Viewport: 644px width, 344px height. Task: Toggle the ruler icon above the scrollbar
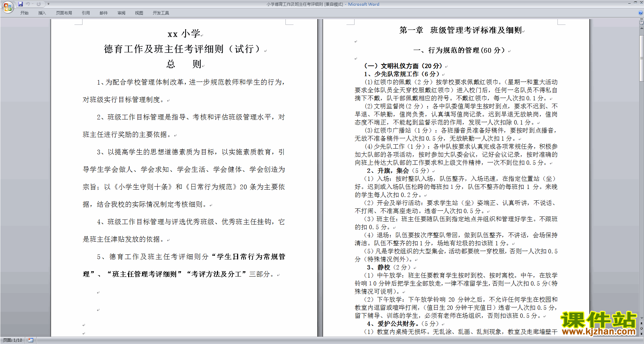pyautogui.click(x=641, y=23)
